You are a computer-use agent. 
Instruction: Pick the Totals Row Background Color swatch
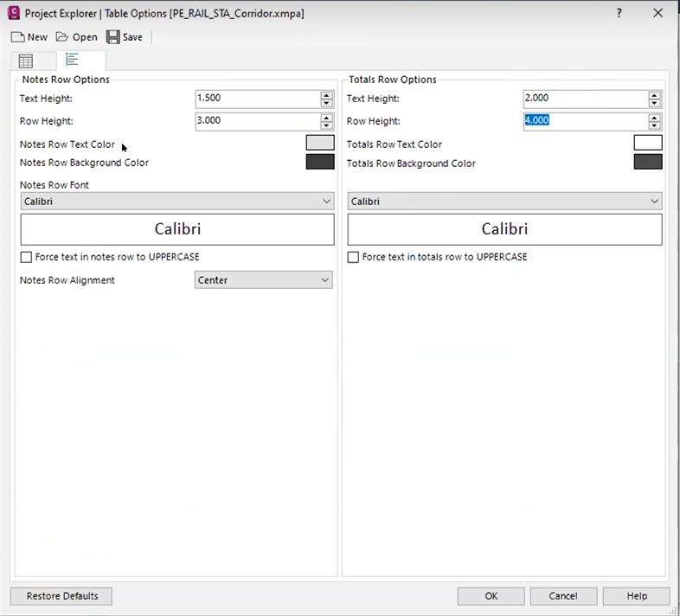648,162
